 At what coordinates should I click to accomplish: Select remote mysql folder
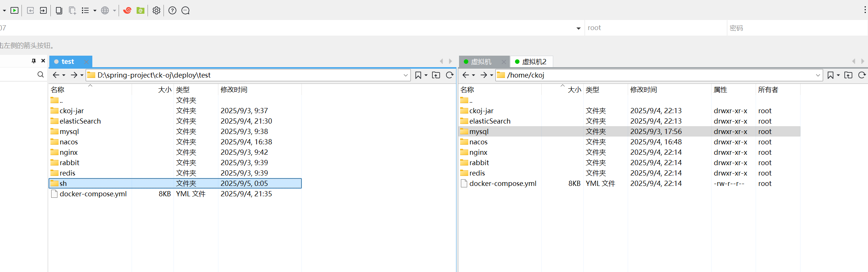[629, 131]
